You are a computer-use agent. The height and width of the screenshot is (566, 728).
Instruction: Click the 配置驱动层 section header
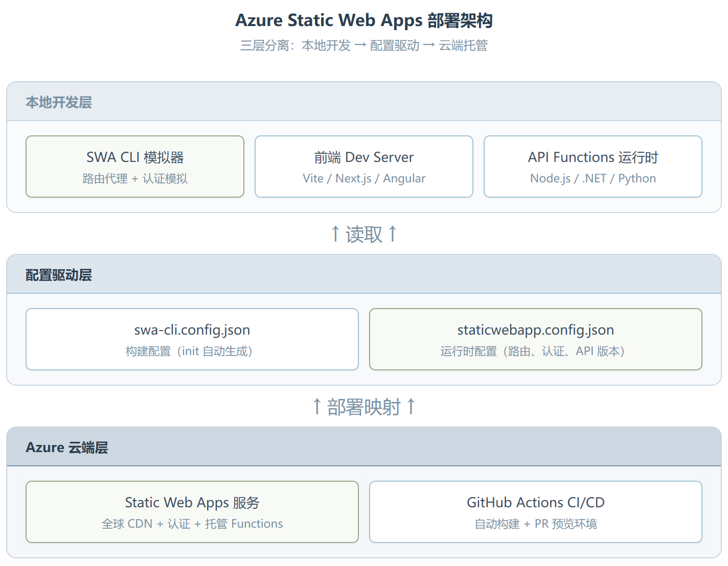click(364, 274)
